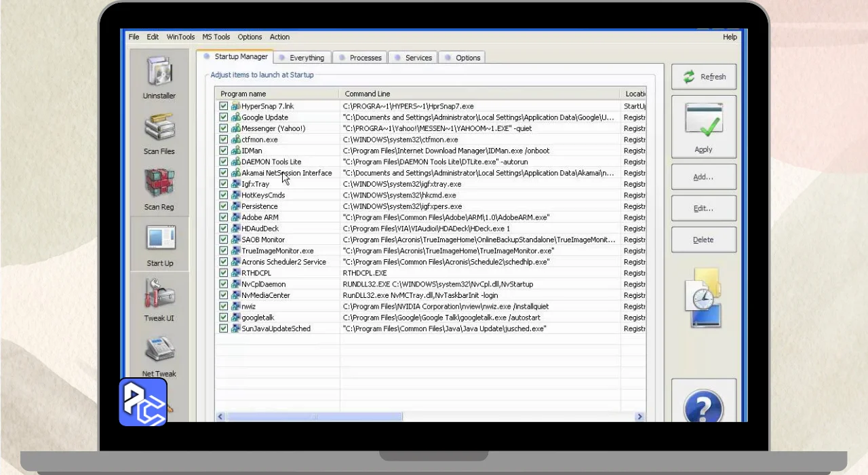Disable Google Update startup checkbox
The height and width of the screenshot is (475, 868).
click(x=223, y=117)
